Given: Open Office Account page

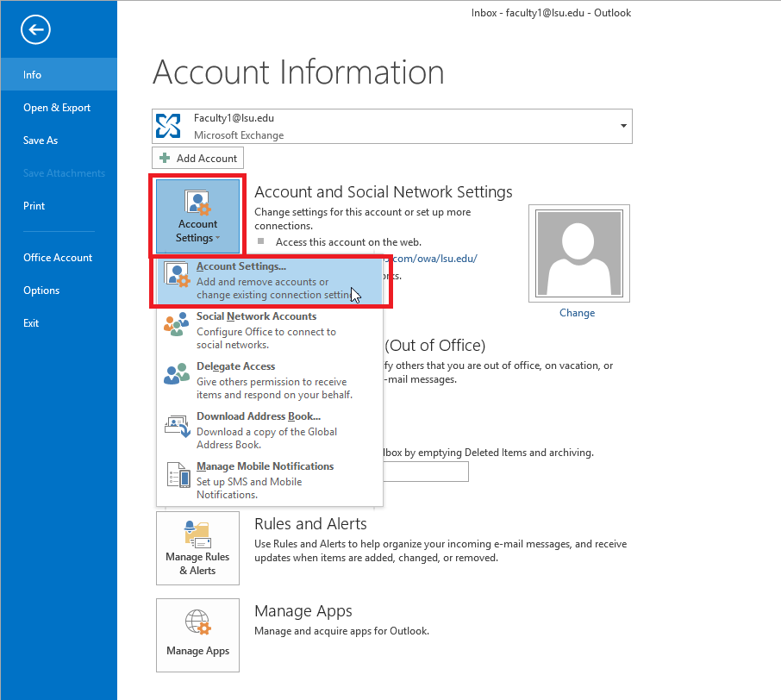Looking at the screenshot, I should pos(59,258).
